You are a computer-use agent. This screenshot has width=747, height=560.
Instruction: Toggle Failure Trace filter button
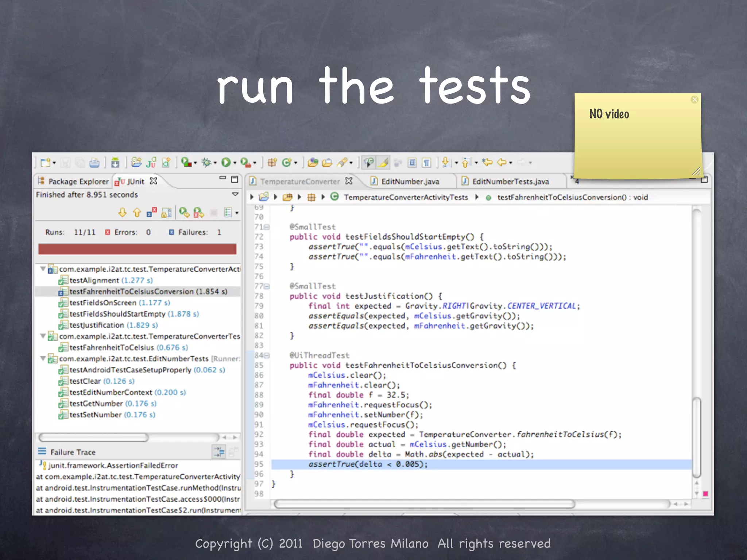[219, 452]
